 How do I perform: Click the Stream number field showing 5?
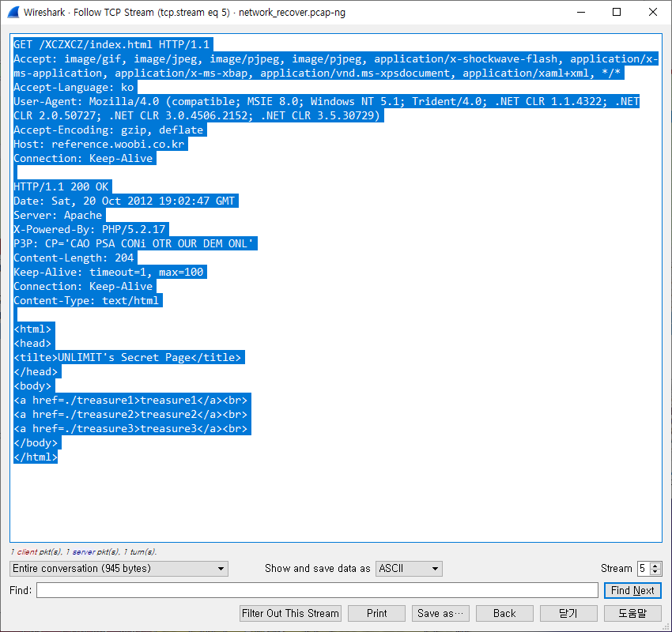click(644, 569)
